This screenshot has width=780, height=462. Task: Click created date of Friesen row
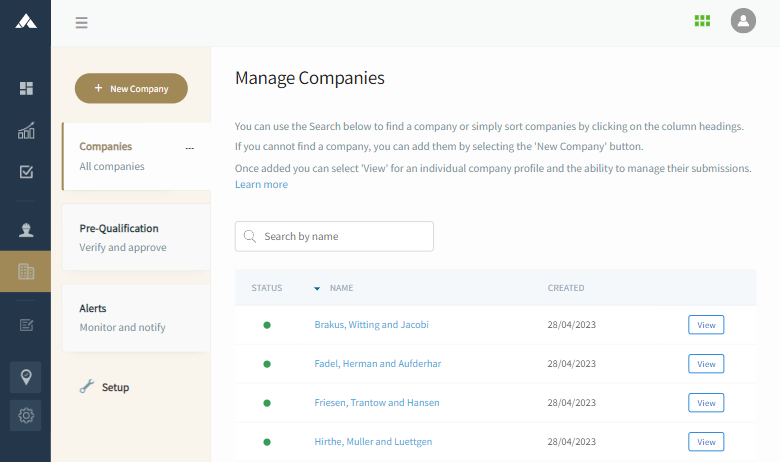[x=572, y=402]
